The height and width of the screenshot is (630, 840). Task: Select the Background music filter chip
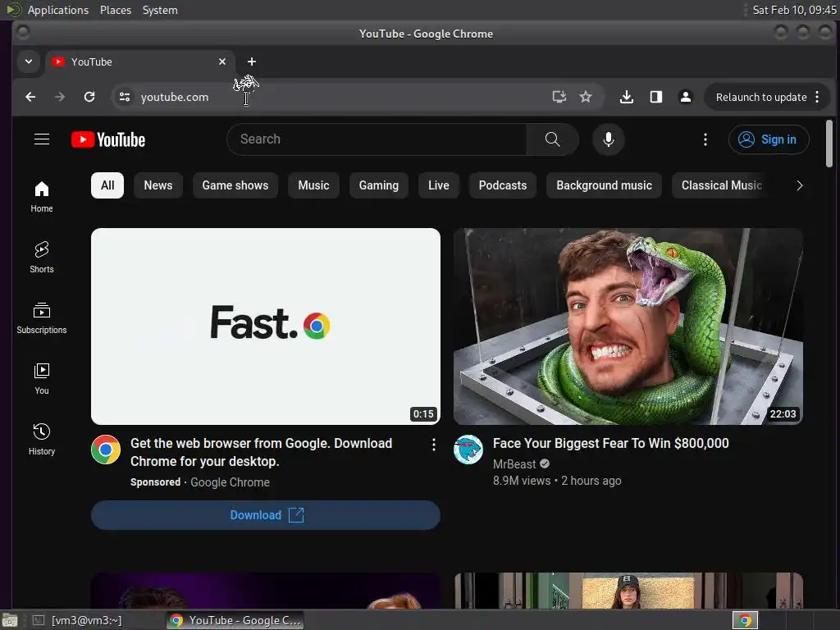pyautogui.click(x=604, y=185)
